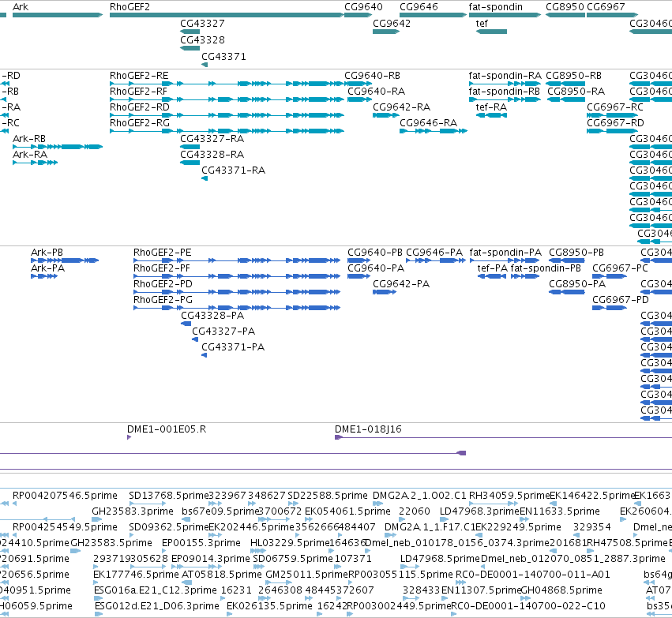672x618 pixels.
Task: Select gene CG43328
Action: pos(190,48)
